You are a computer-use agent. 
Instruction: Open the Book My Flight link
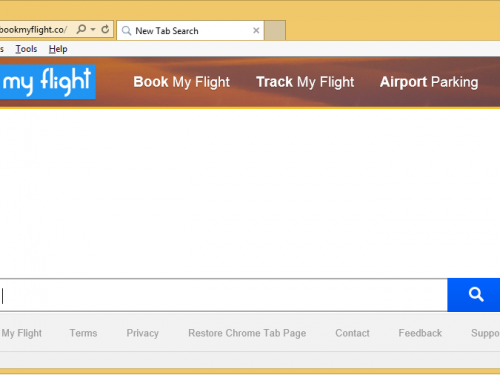click(x=182, y=82)
